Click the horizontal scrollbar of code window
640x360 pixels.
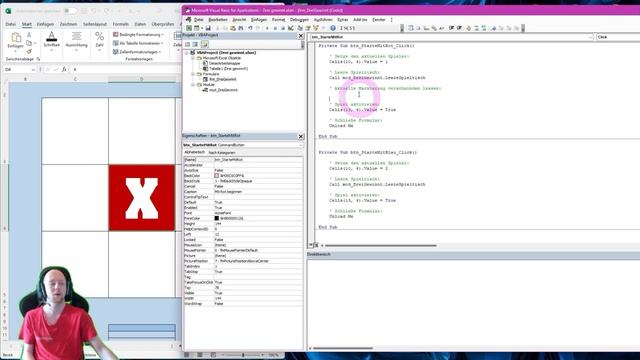[x=380, y=245]
